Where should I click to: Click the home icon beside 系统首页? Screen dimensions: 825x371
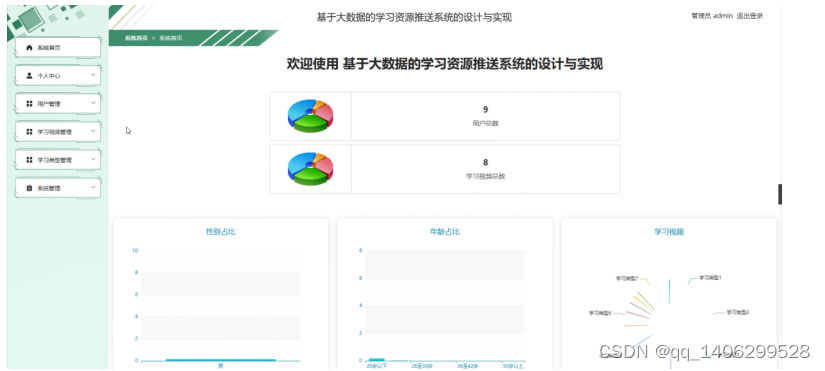[29, 48]
